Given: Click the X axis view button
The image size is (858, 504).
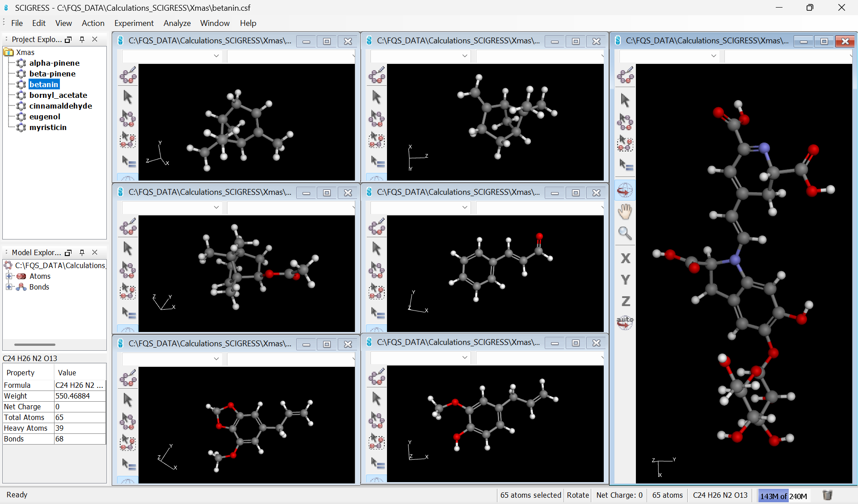Looking at the screenshot, I should pyautogui.click(x=625, y=258).
